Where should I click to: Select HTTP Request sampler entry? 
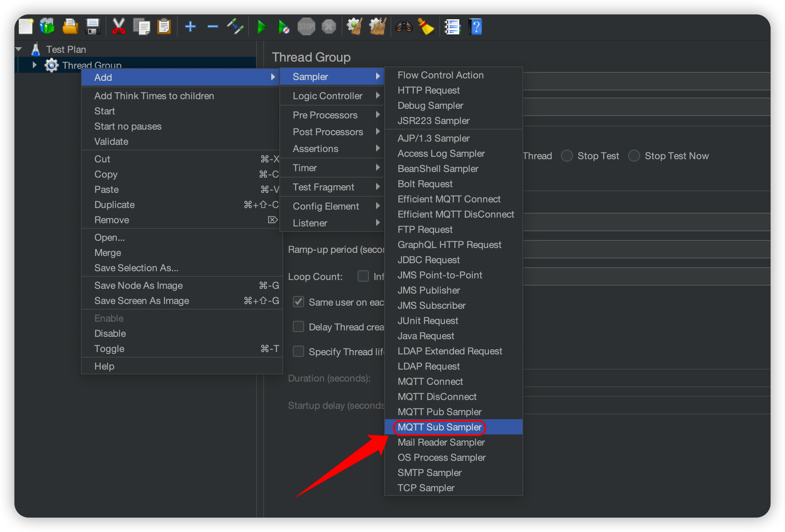pyautogui.click(x=429, y=90)
